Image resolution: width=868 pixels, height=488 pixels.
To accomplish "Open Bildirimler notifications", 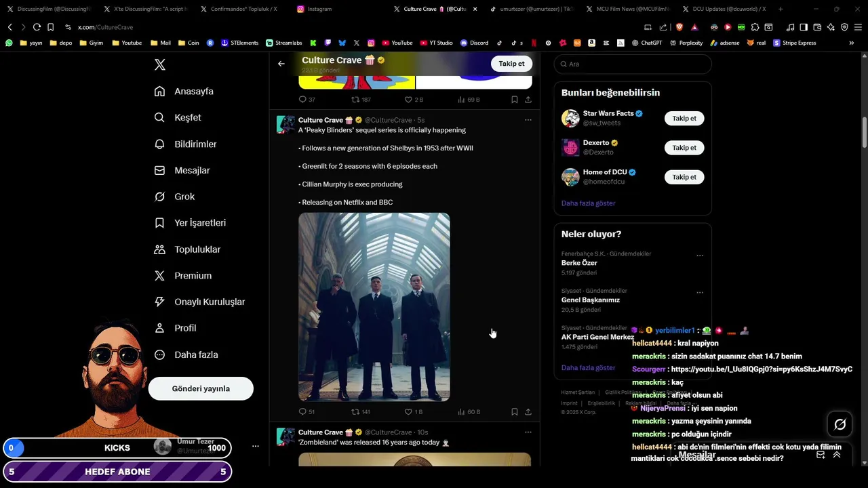I will point(185,144).
